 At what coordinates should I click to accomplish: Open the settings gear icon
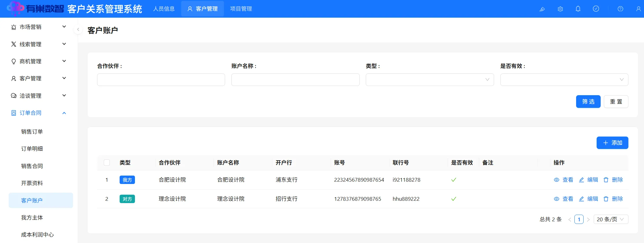(560, 9)
